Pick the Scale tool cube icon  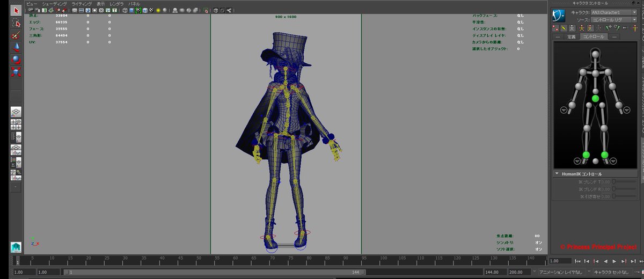pos(16,71)
